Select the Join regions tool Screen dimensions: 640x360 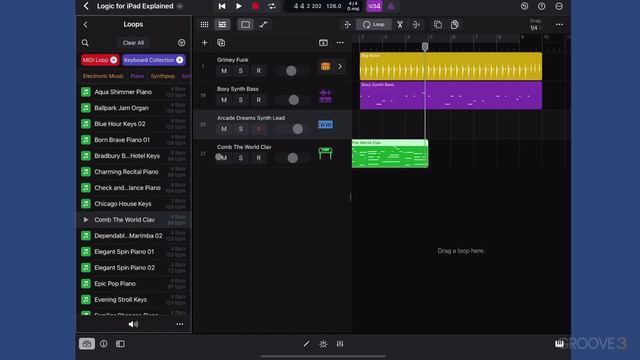tap(416, 24)
